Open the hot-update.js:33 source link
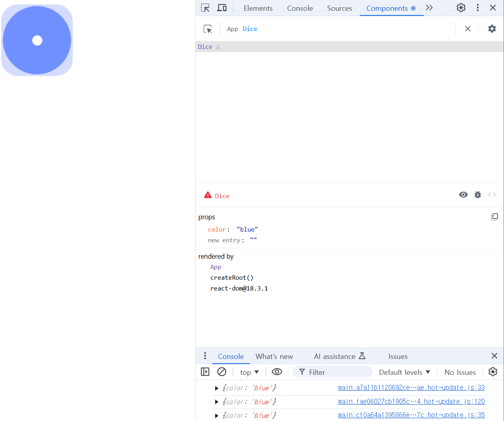Viewport: 504px width, 421px height. pos(411,388)
